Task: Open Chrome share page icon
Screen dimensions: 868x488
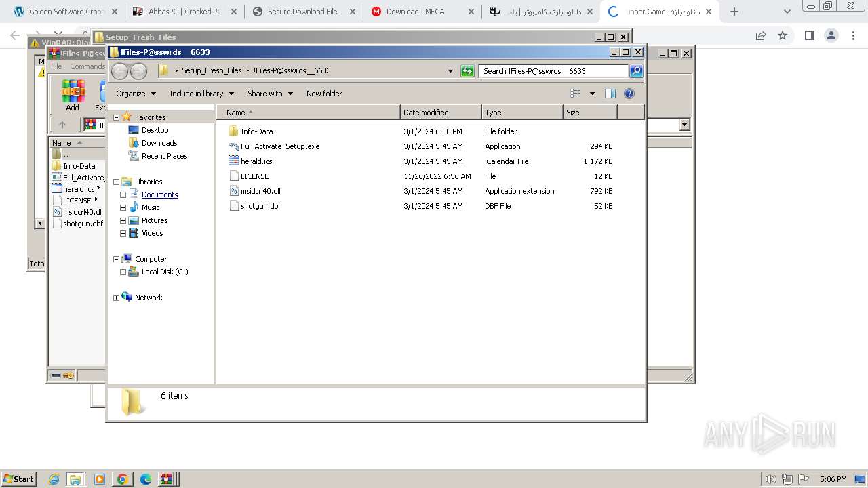Action: click(761, 35)
